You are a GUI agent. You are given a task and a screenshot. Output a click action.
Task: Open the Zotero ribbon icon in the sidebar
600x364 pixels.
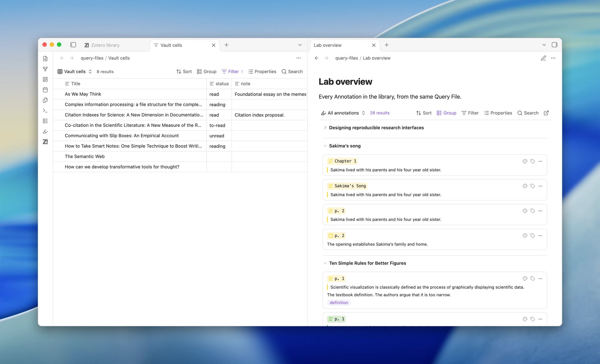click(x=45, y=142)
